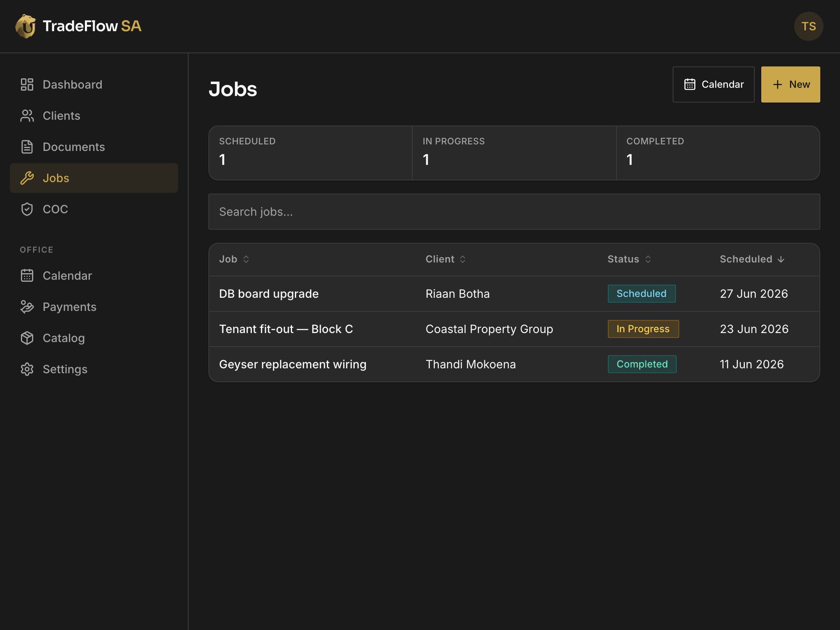Click the date 23 Jun 2026
The image size is (840, 630).
[x=754, y=329]
